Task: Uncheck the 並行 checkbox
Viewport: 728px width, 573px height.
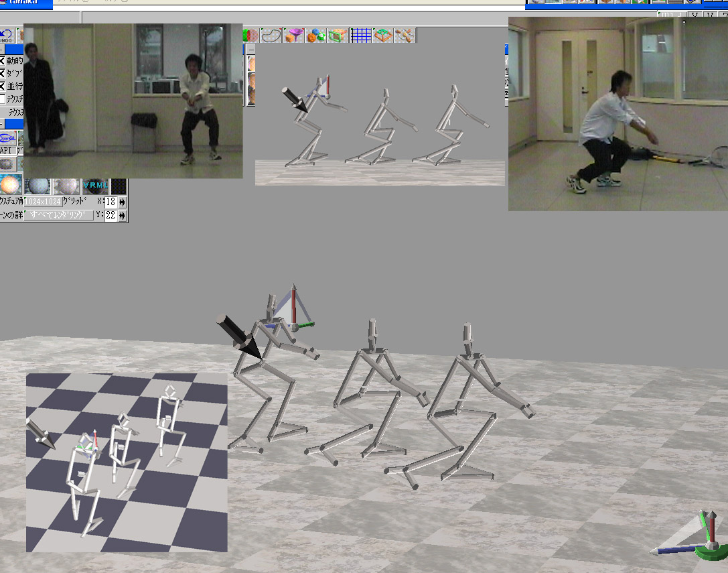Action: pos(2,86)
